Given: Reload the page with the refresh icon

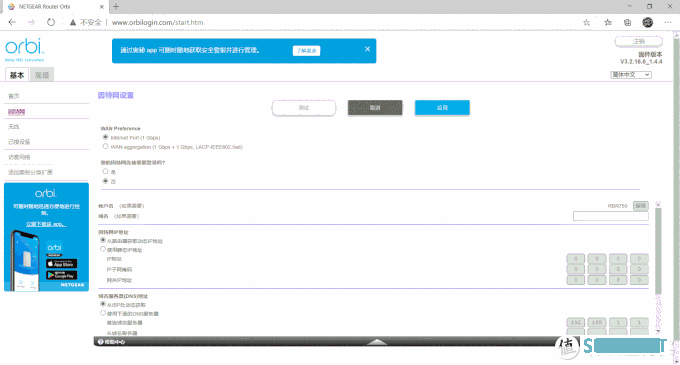Looking at the screenshot, I should (x=51, y=22).
